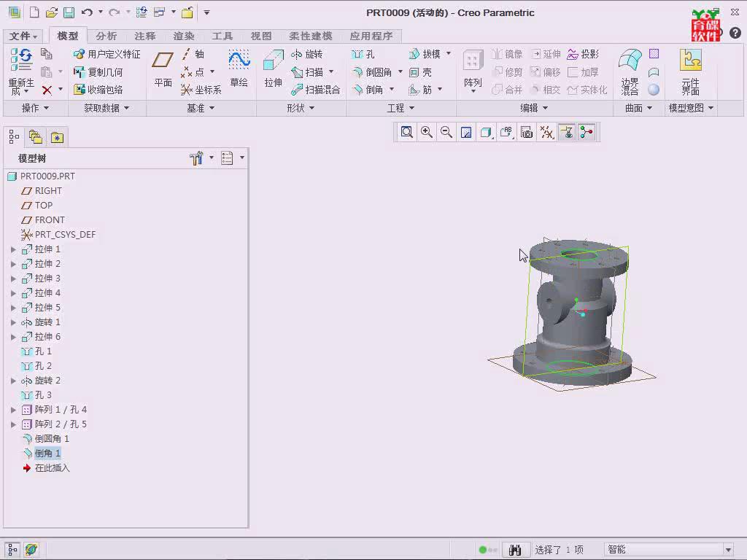Switch to the 分析 tab
This screenshot has height=560, width=747.
tap(106, 36)
